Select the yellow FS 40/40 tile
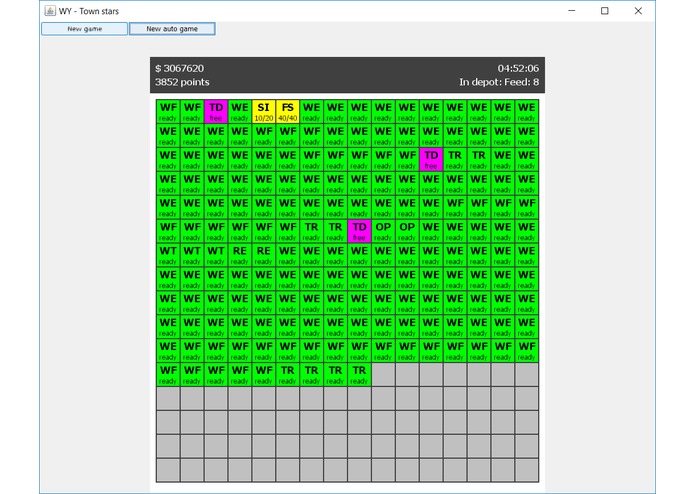The height and width of the screenshot is (494, 695). (288, 112)
